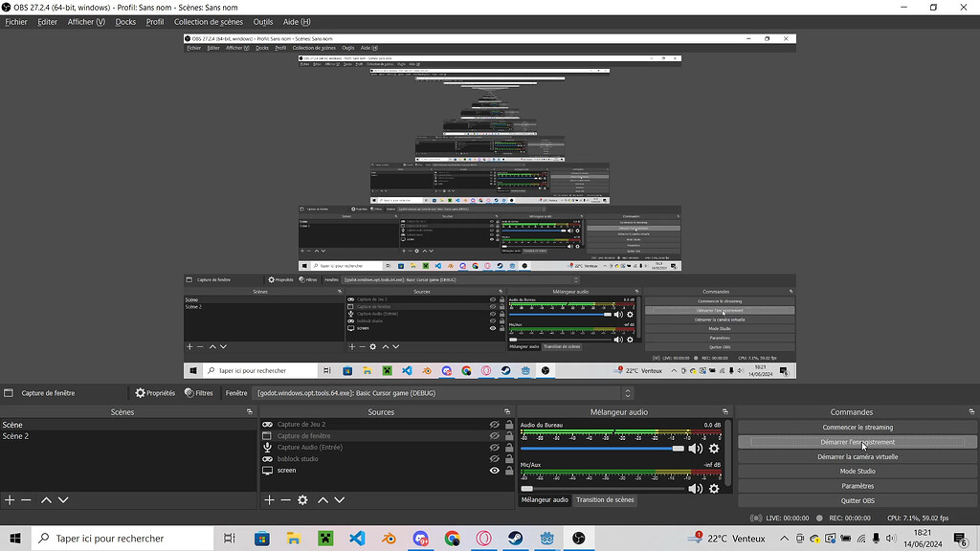This screenshot has height=551, width=980.
Task: Show the hidden Capture de Jeu 2 source
Action: tap(495, 424)
